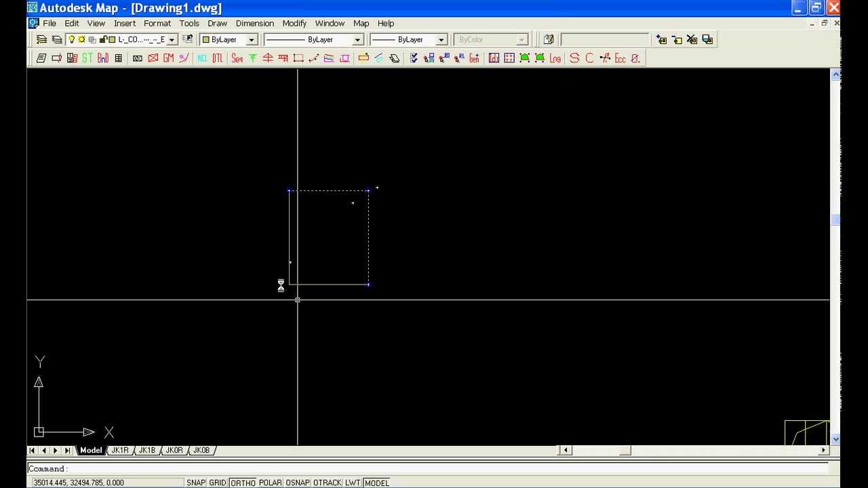Click the red ST toolbar icon

[x=87, y=58]
